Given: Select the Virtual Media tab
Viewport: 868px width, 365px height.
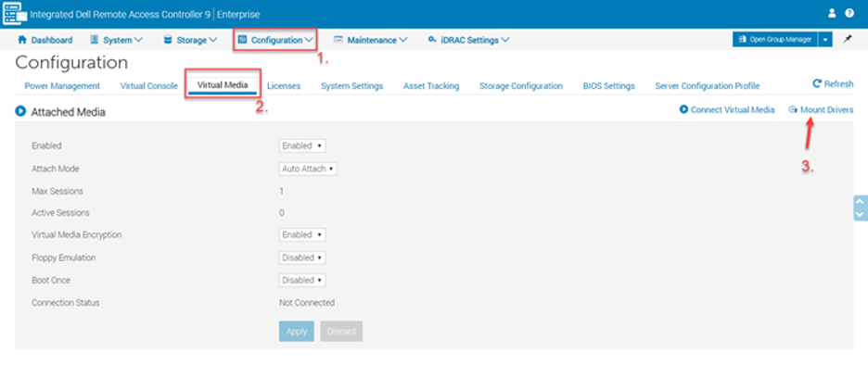Looking at the screenshot, I should tap(223, 85).
